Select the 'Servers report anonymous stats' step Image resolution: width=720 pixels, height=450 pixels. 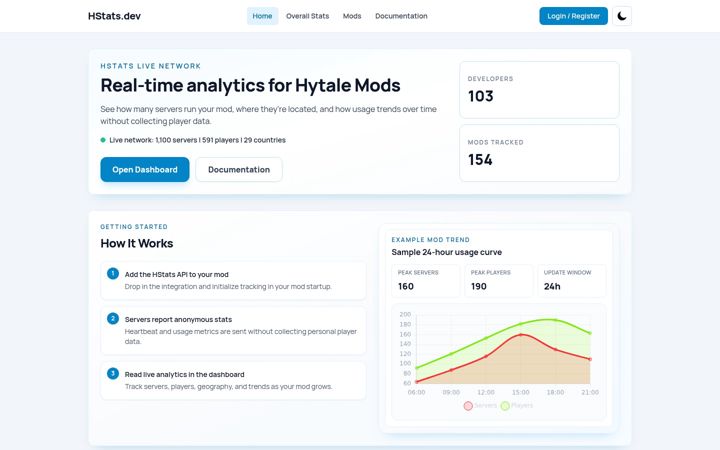pyautogui.click(x=233, y=330)
